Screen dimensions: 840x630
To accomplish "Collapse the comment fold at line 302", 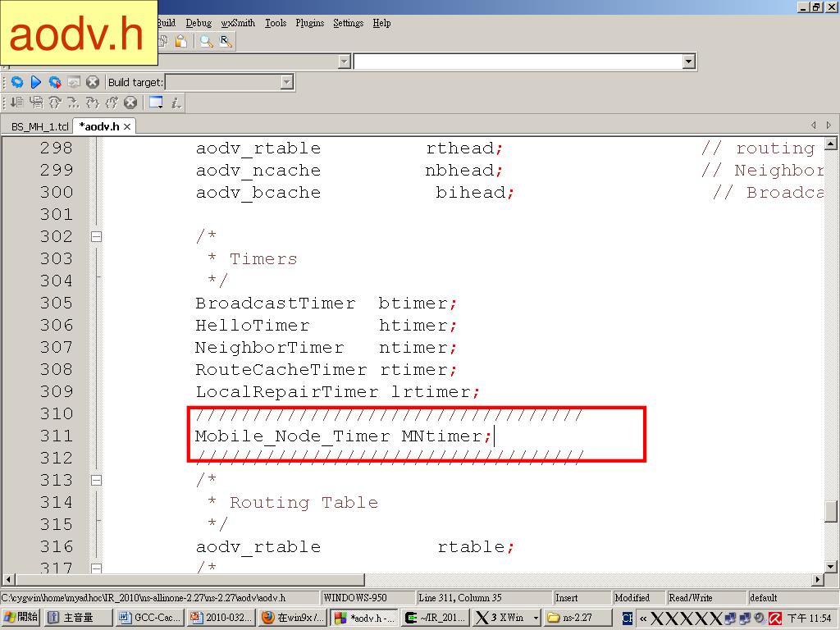I will tap(97, 236).
